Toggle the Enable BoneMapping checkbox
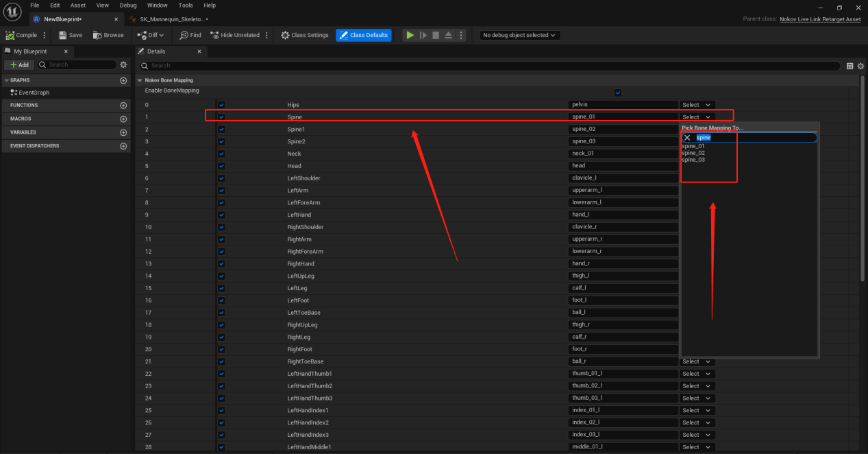This screenshot has height=454, width=868. (618, 92)
